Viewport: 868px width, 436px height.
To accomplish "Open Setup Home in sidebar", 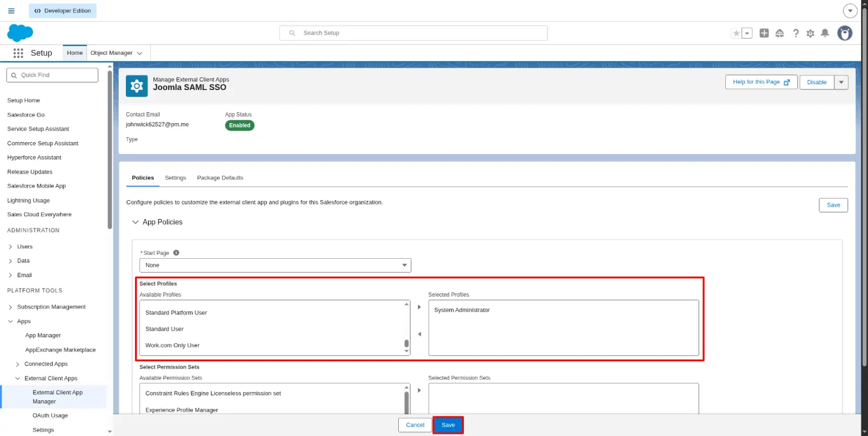I will pyautogui.click(x=23, y=100).
